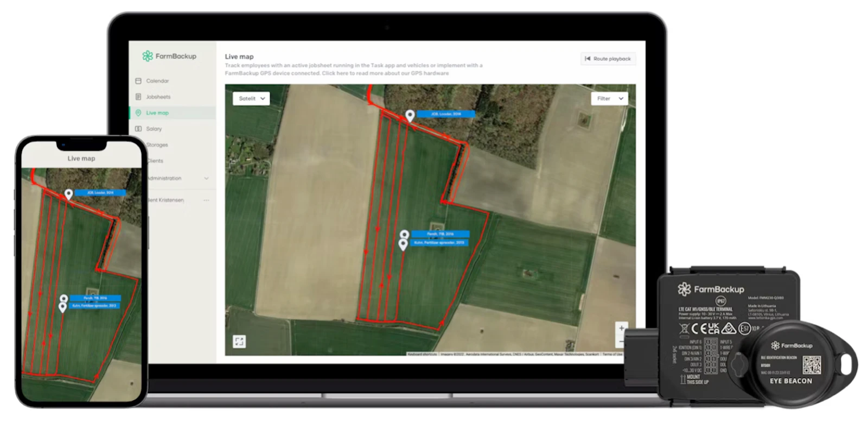Tap the JCB, Loader, 2014 label on the phone
Viewport: 868px width, 422px height.
coord(100,193)
